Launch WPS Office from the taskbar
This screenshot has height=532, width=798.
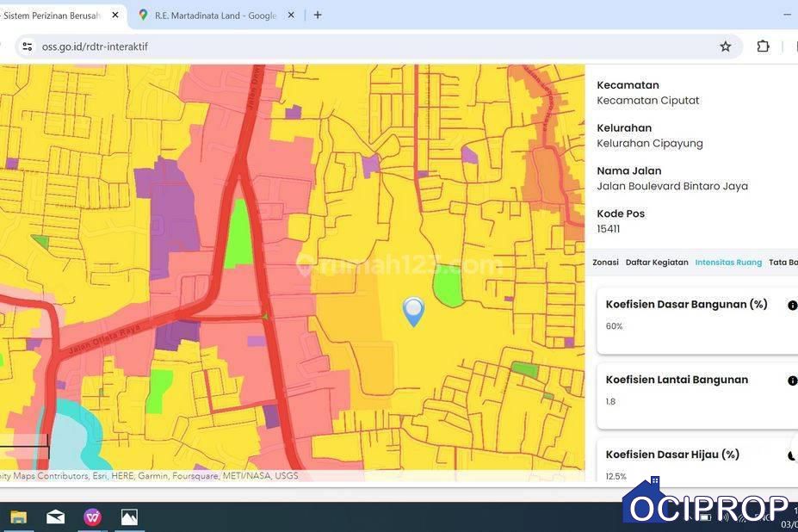92,517
